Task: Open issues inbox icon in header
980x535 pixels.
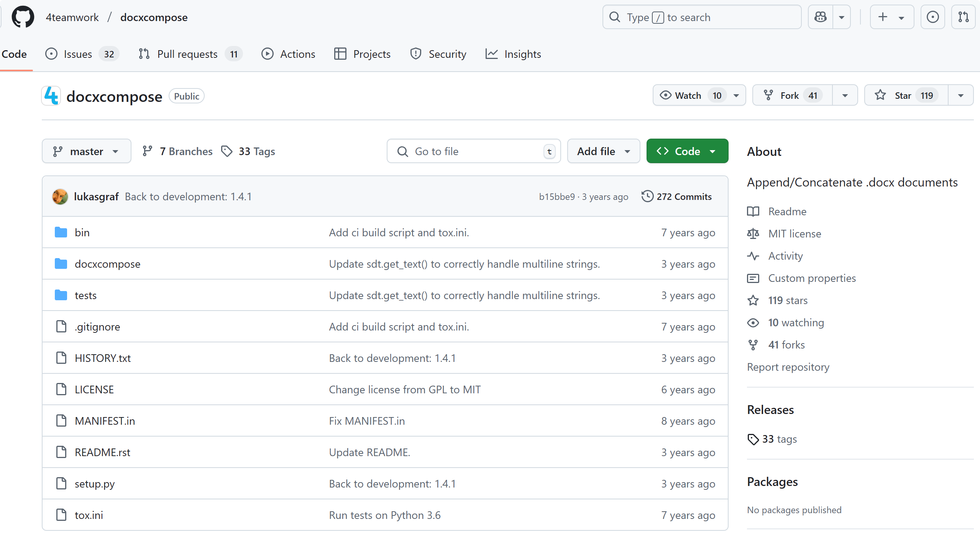Action: (932, 17)
